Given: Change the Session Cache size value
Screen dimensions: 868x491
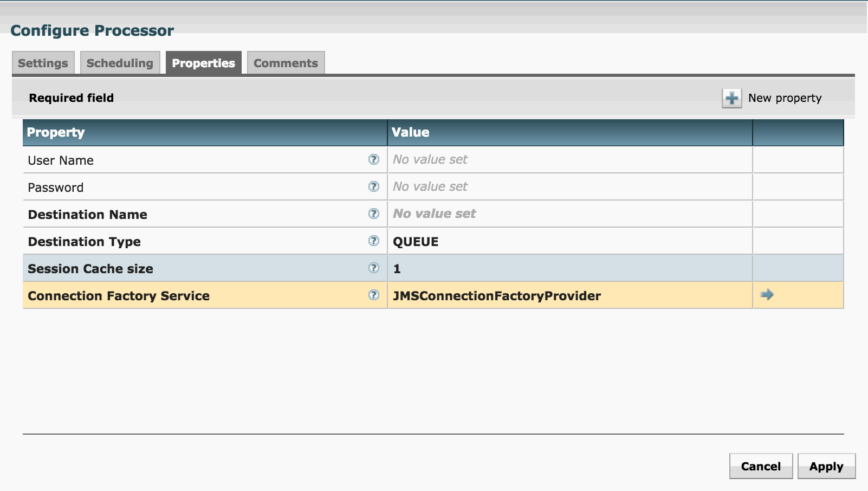Looking at the screenshot, I should pos(569,268).
